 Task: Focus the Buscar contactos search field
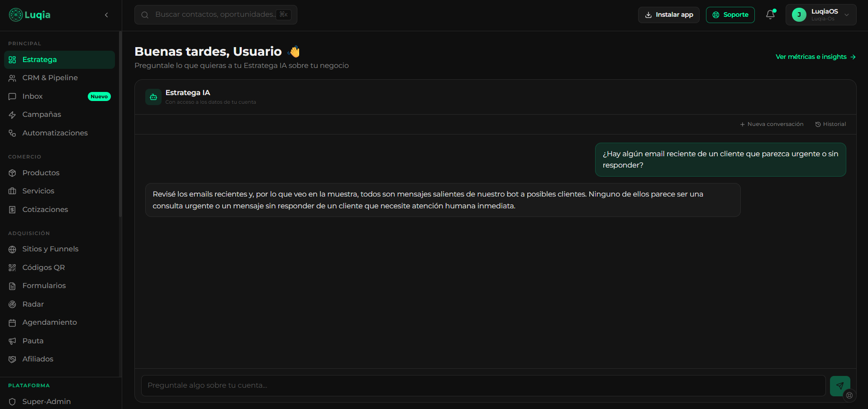(216, 15)
